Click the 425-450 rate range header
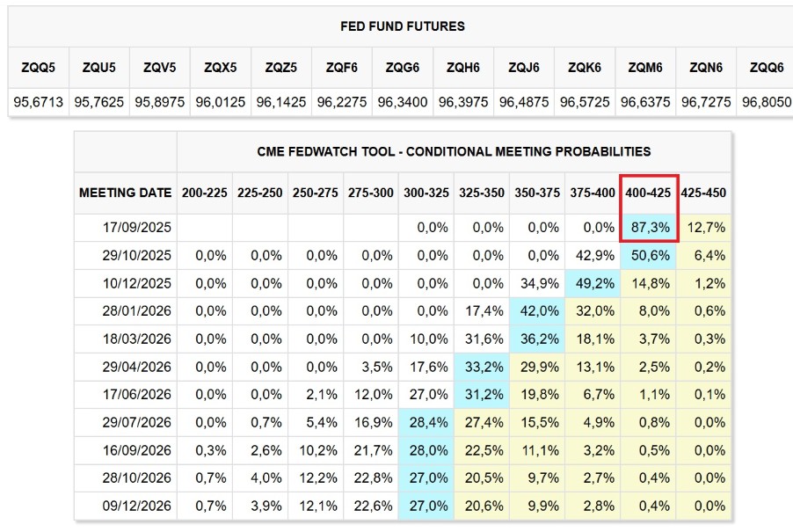The width and height of the screenshot is (793, 532). [x=704, y=193]
